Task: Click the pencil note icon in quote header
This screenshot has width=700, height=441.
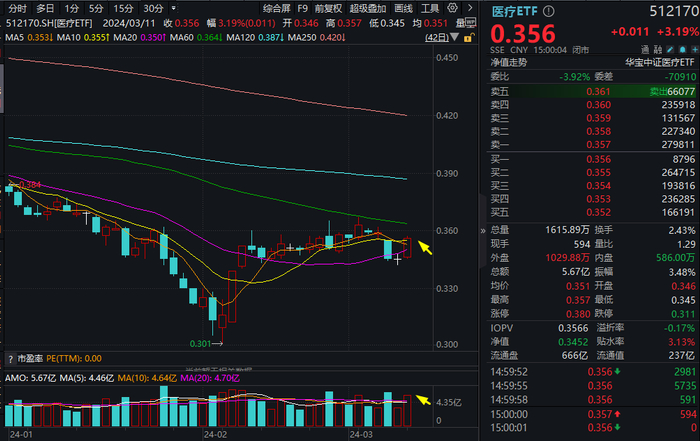Action: tap(670, 50)
